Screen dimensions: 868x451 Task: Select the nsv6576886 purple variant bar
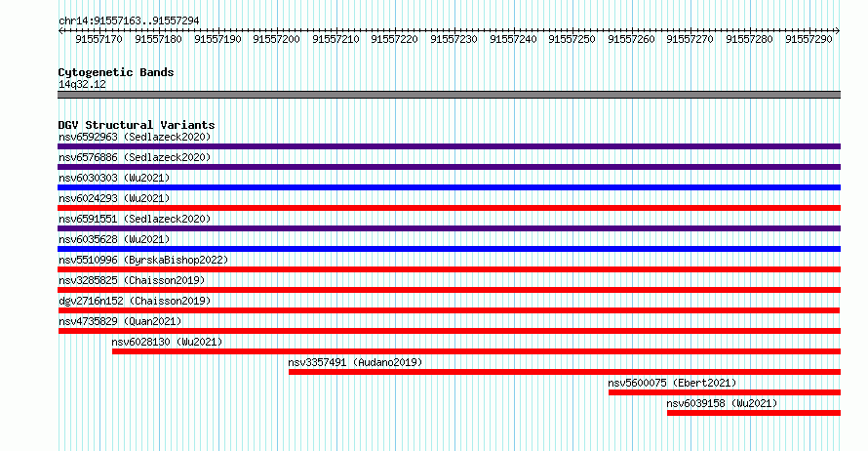point(449,167)
